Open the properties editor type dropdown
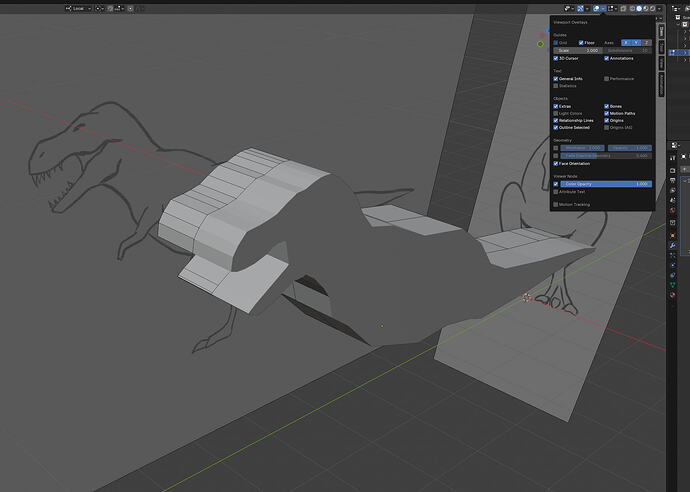The image size is (690, 492). click(x=674, y=145)
